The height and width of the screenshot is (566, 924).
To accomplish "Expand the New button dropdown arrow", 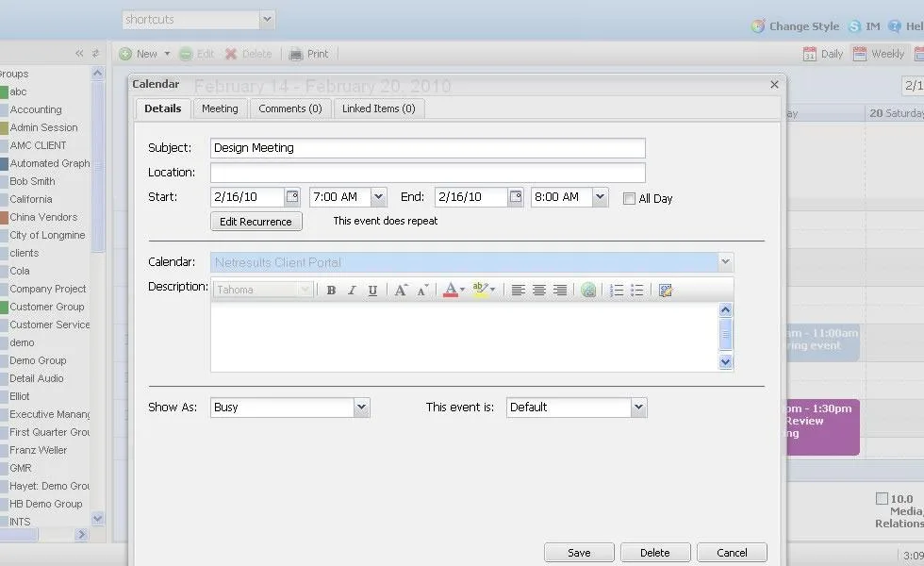I will pyautogui.click(x=168, y=54).
